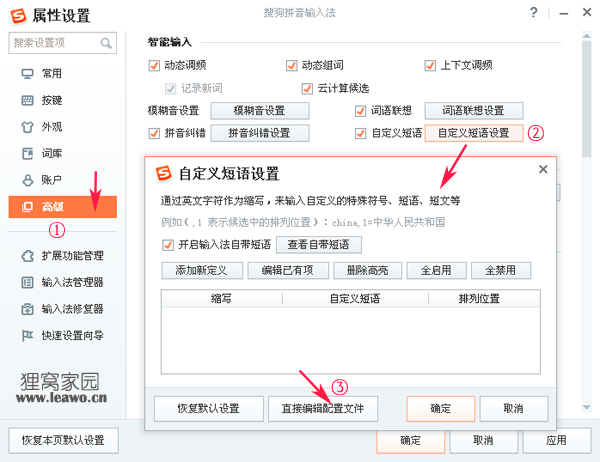
Task: Click the puzzle icon beside 扩展功能管理
Action: click(27, 256)
